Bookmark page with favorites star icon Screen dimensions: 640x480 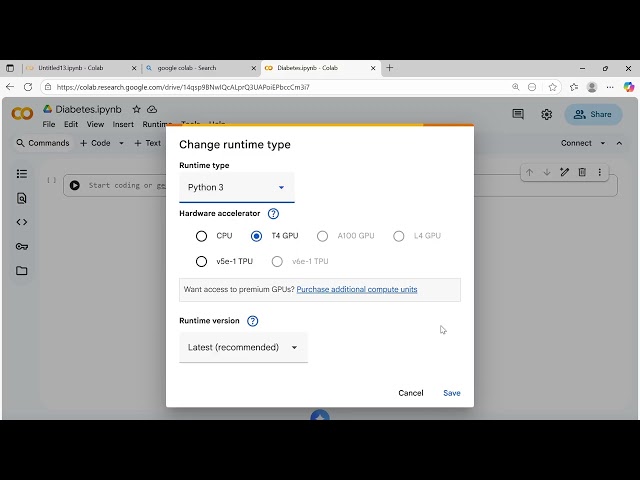(553, 87)
